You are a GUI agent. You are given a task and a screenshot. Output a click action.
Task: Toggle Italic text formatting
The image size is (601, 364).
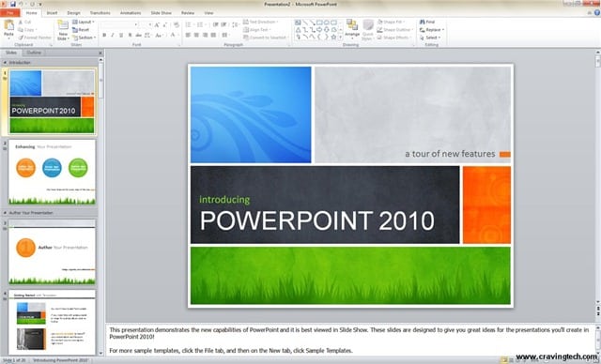(113, 36)
